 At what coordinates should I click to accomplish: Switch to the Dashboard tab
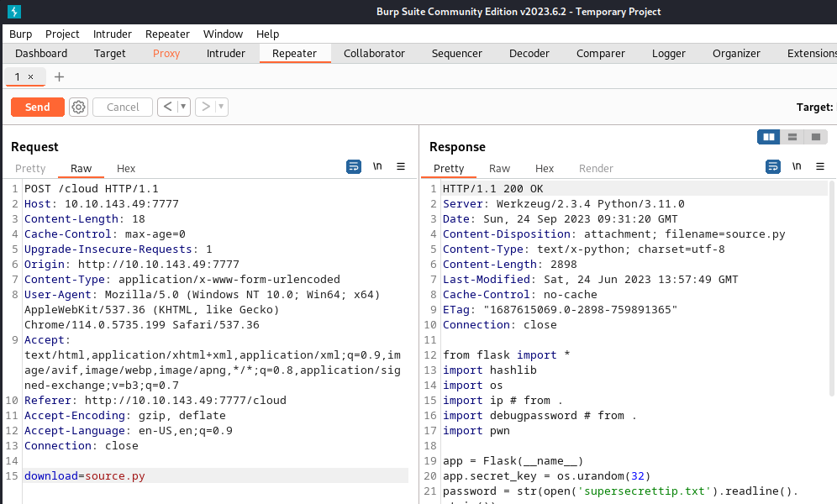41,53
